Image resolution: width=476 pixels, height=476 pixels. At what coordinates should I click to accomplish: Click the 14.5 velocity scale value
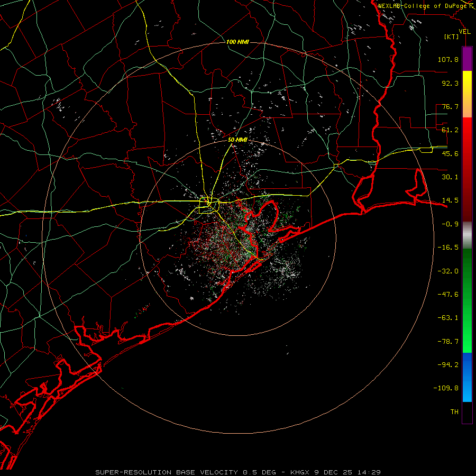tap(450, 200)
